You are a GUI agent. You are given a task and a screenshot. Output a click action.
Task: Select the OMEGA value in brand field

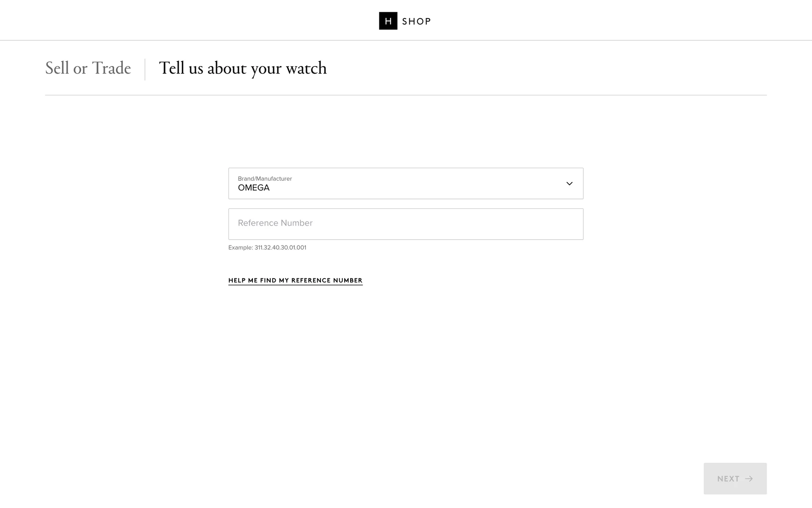point(254,188)
